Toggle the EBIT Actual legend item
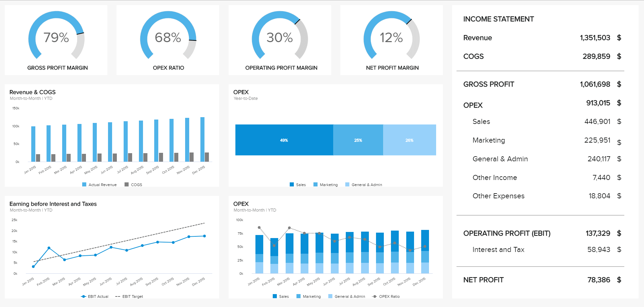 (x=95, y=296)
